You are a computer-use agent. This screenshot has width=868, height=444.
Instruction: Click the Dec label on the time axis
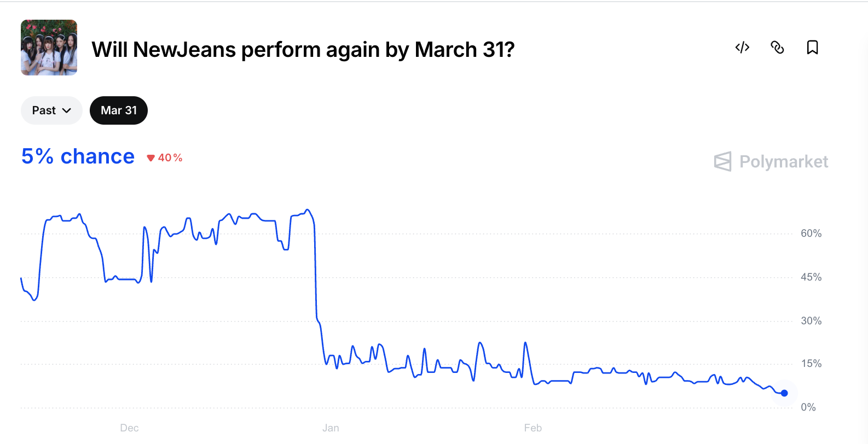tap(129, 428)
